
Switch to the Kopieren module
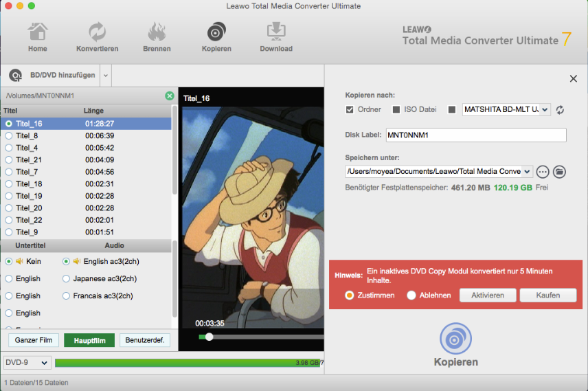216,37
